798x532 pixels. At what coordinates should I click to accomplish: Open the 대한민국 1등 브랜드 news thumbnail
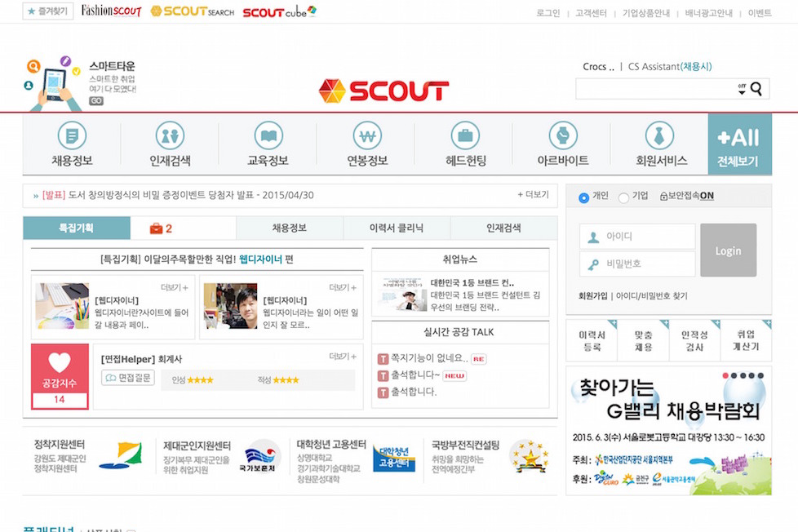(x=402, y=295)
